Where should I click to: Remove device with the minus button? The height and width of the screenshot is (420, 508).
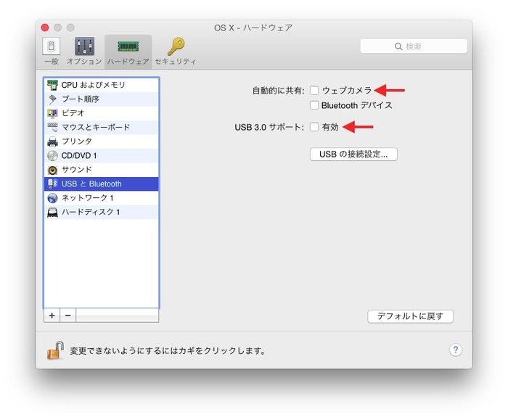(x=68, y=316)
